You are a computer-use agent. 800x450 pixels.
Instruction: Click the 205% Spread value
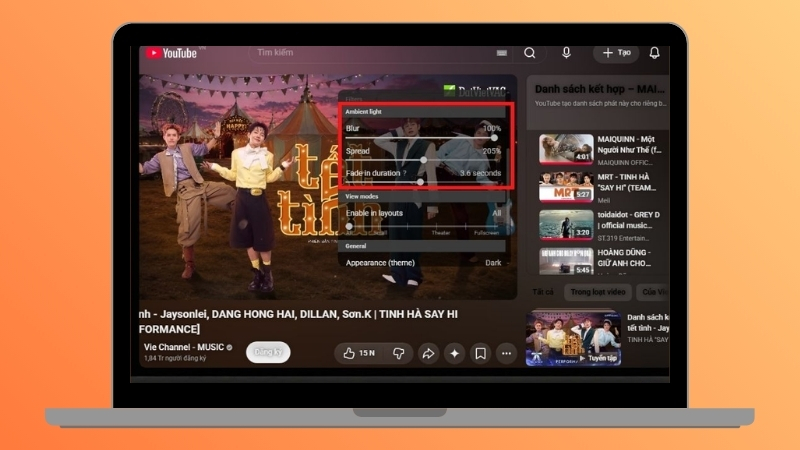click(x=491, y=151)
